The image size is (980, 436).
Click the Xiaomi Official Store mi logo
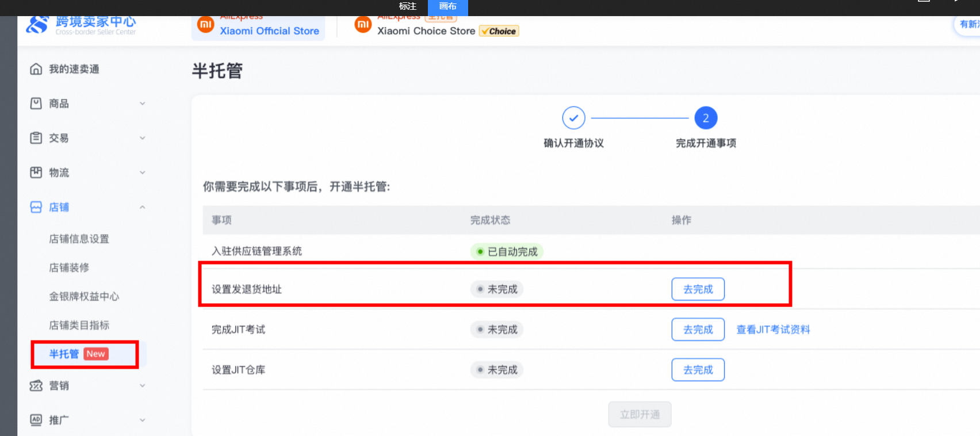205,25
